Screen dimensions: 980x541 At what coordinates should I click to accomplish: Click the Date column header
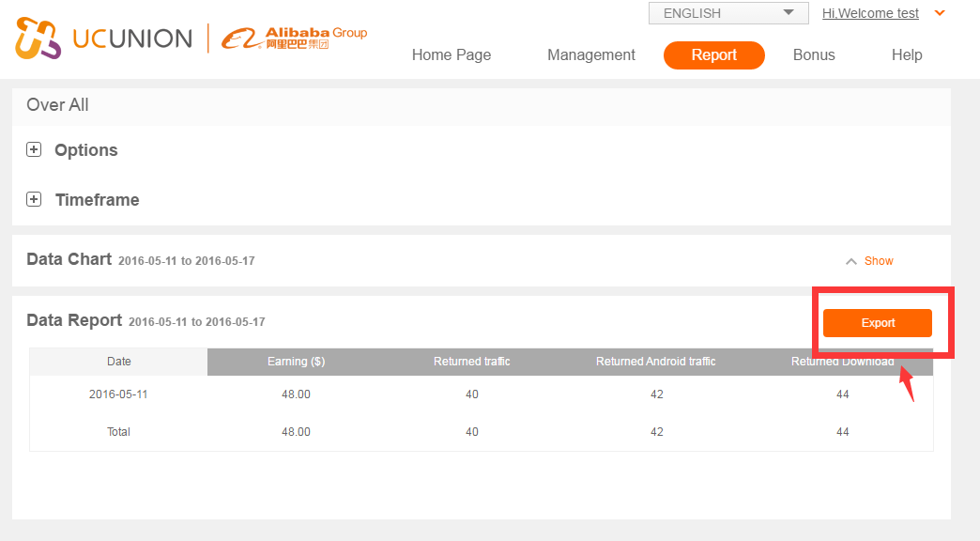pyautogui.click(x=119, y=362)
